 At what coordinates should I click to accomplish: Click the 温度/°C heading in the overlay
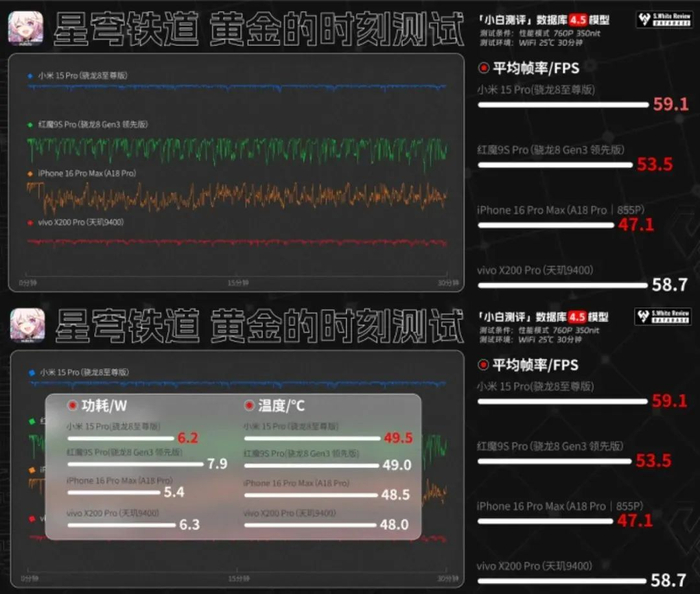(281, 405)
